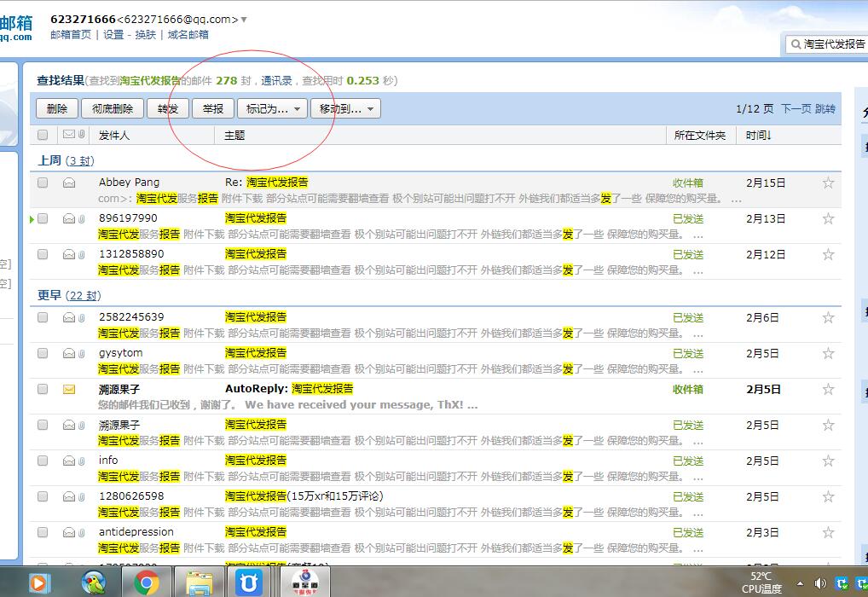Open File Explorer from the taskbar
The height and width of the screenshot is (597, 868).
click(x=199, y=583)
